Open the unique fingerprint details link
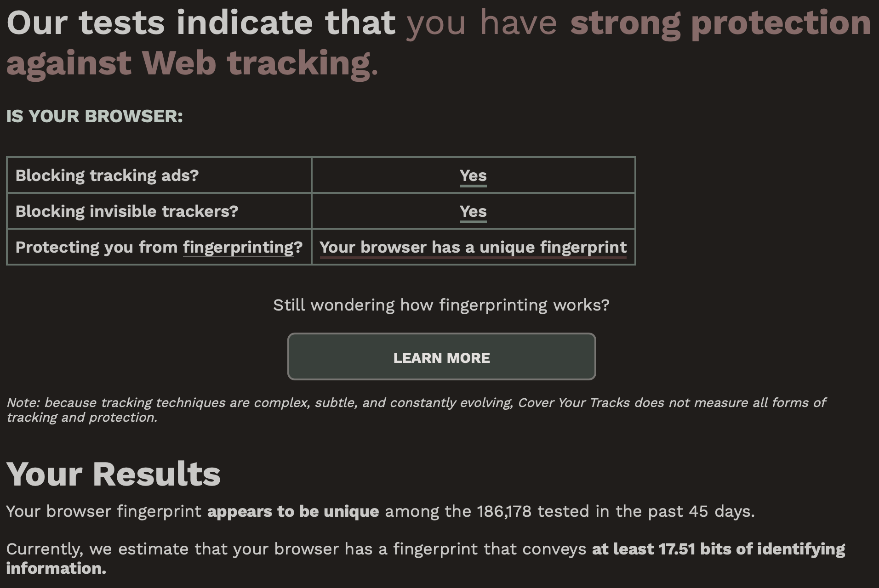 tap(473, 247)
